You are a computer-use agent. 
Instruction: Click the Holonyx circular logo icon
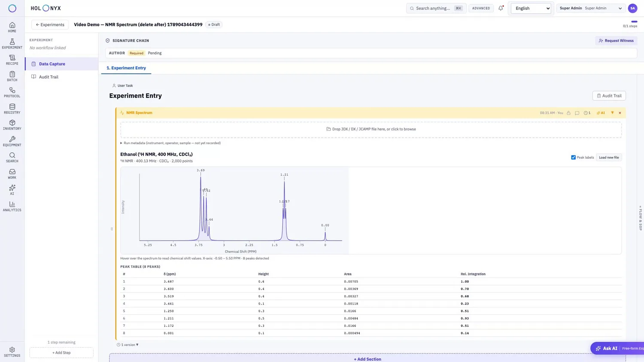[x=12, y=8]
